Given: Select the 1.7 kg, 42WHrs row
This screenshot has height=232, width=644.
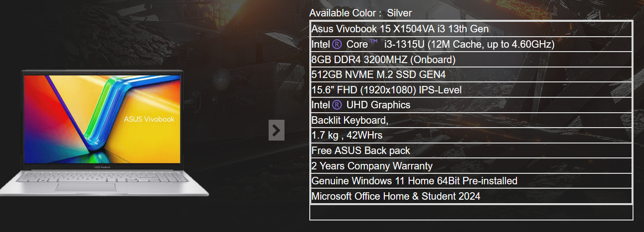Looking at the screenshot, I should (x=471, y=135).
